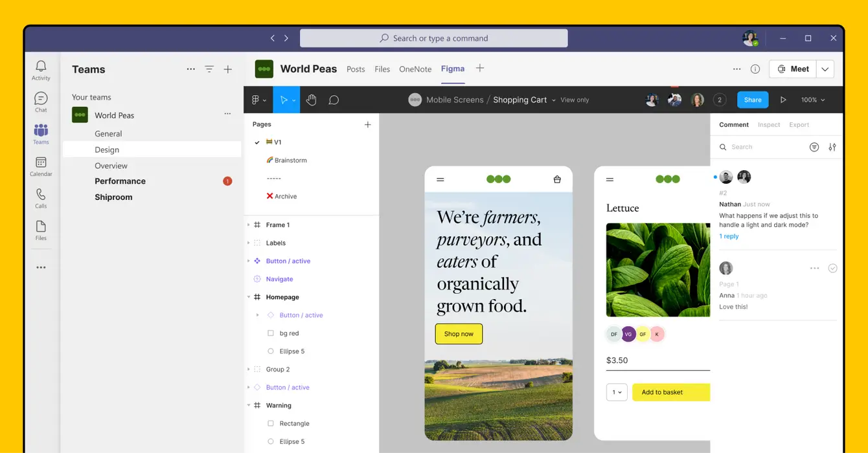Expand the Frame 1 layer
Image resolution: width=868 pixels, height=453 pixels.
click(249, 225)
